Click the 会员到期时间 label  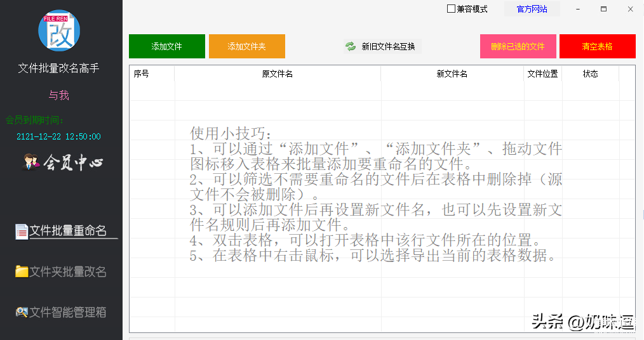point(34,120)
